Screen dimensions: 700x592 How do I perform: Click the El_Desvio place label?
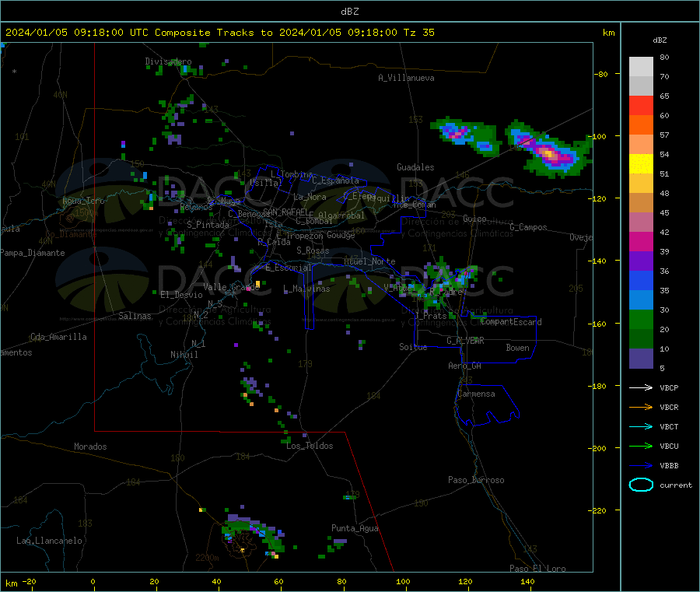point(181,295)
